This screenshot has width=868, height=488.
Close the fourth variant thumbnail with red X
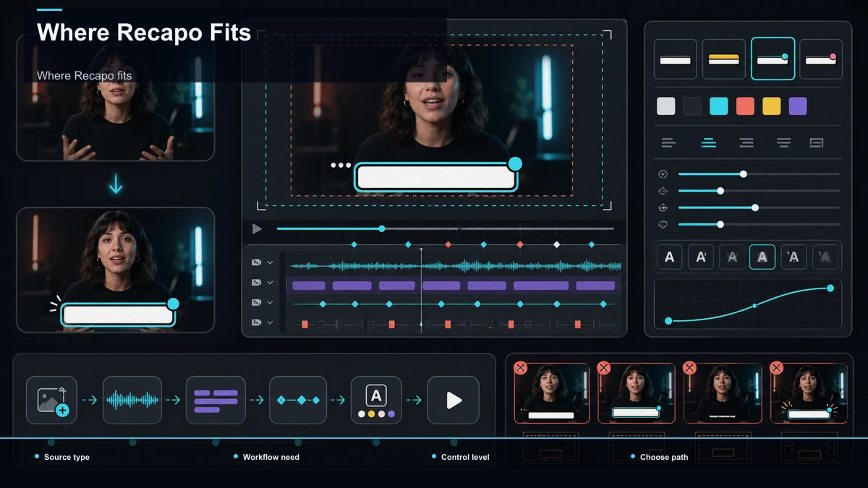click(x=777, y=368)
